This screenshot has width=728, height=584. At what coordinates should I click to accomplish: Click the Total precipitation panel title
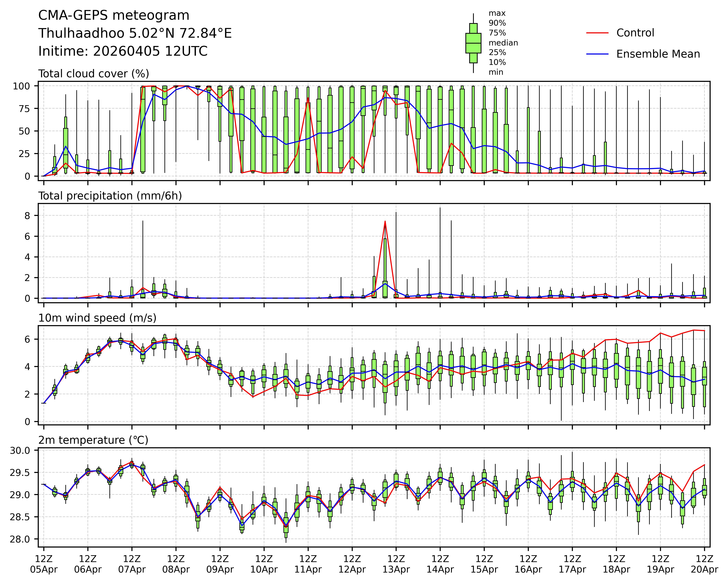click(110, 196)
